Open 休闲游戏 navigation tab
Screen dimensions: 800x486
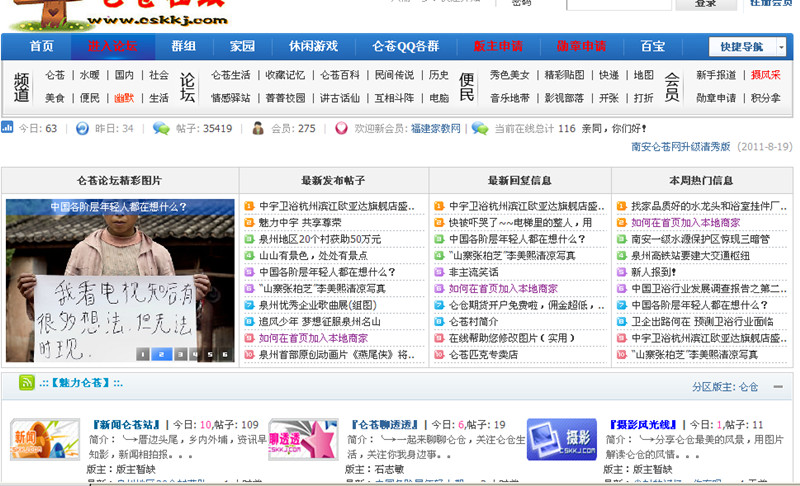point(313,46)
